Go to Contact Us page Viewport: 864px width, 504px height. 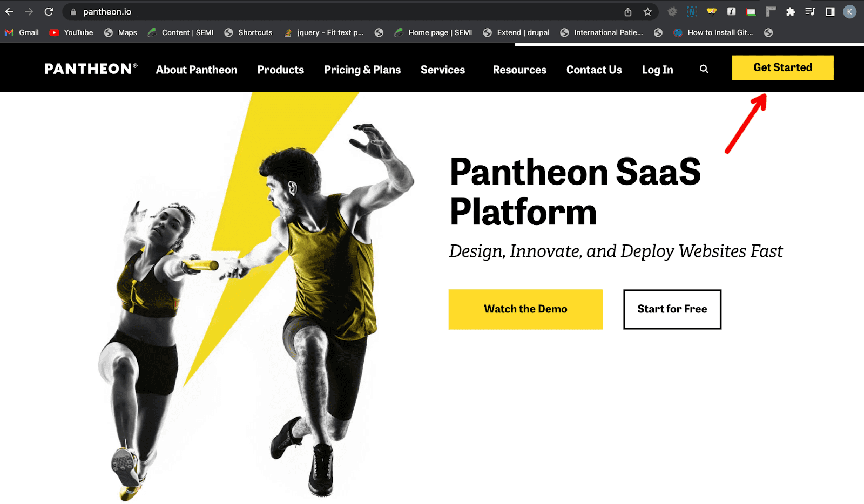594,70
